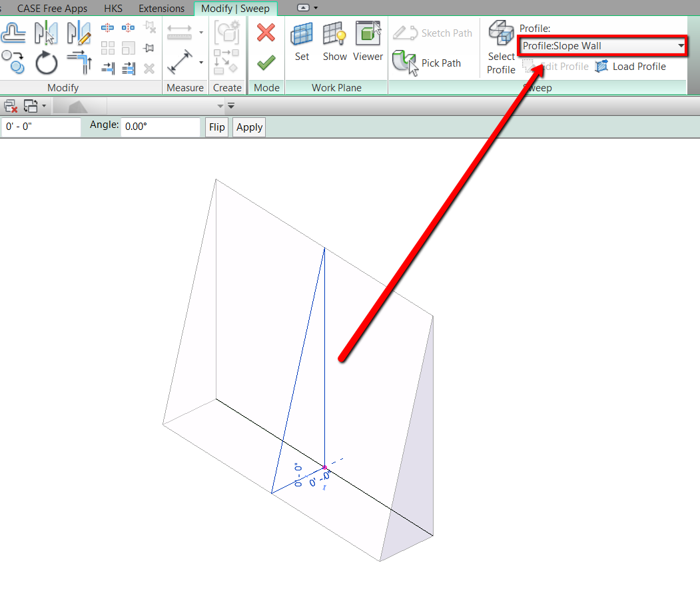This screenshot has height=603, width=700.
Task: Select the Rotate tool
Action: point(45,63)
